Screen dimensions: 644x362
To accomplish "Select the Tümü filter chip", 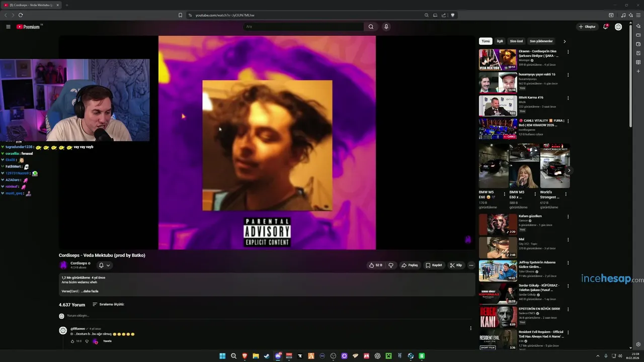I will [x=486, y=41].
